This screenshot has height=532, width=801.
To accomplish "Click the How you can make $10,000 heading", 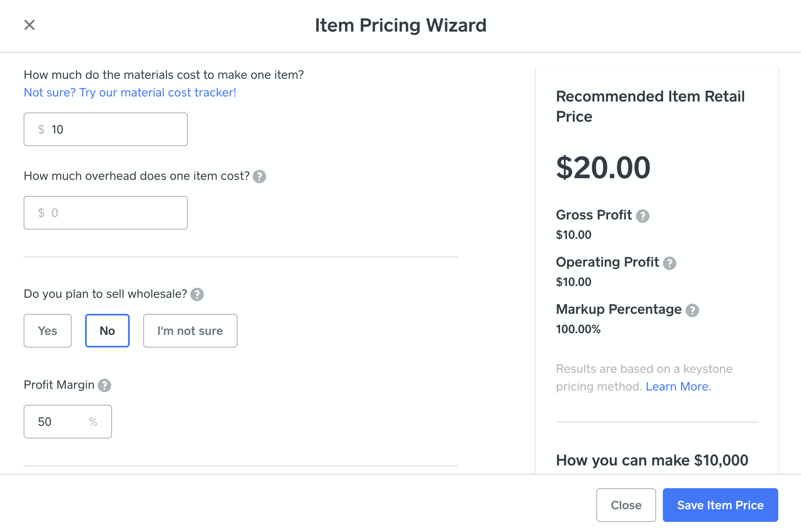I will pos(652,460).
